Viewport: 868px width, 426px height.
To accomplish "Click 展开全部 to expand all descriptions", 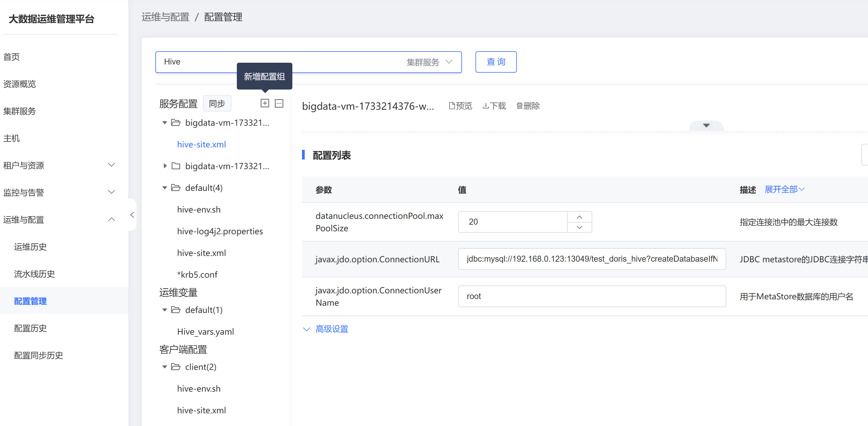I will point(784,189).
